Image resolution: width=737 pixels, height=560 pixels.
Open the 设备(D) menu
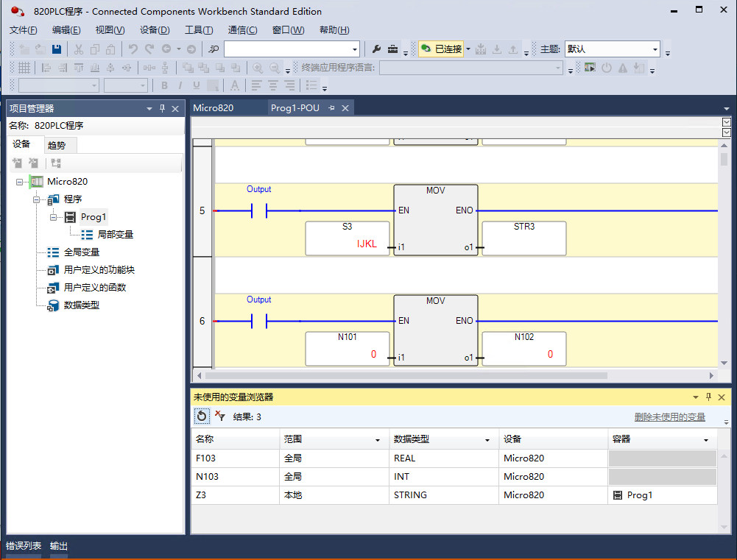(x=155, y=30)
